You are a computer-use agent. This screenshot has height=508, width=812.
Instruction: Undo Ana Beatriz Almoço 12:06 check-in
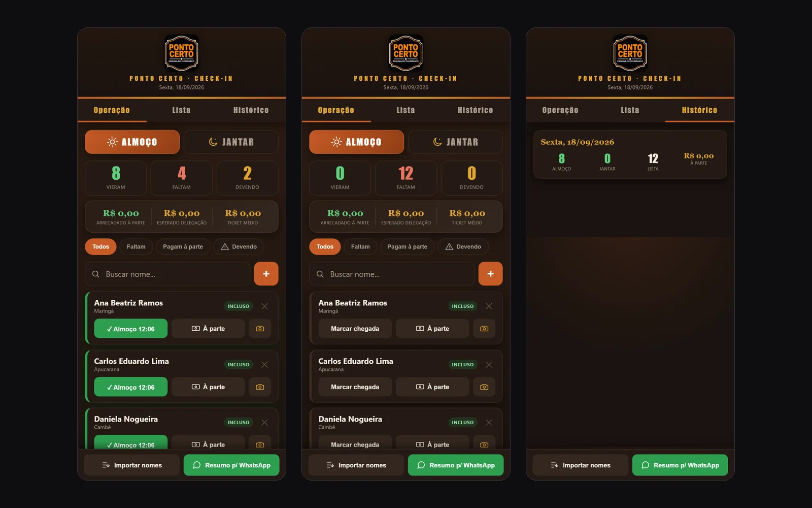tap(131, 329)
